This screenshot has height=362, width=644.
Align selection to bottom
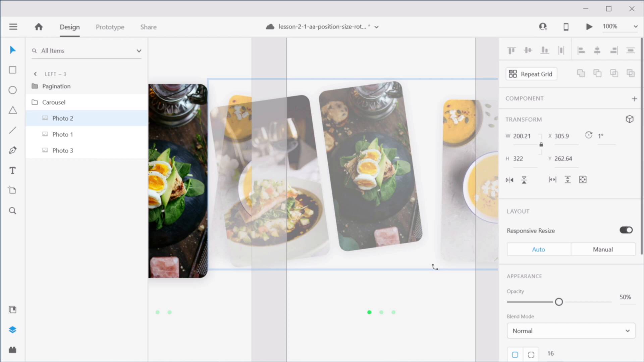(x=545, y=50)
